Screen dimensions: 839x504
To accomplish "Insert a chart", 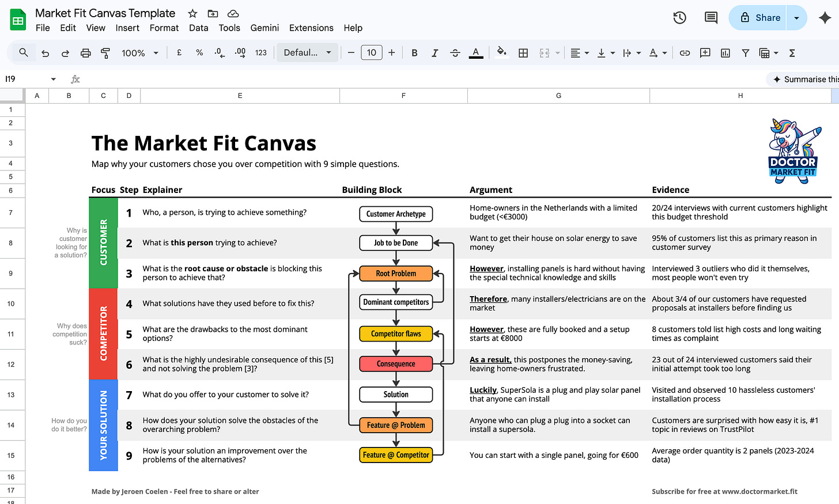I will tap(725, 53).
